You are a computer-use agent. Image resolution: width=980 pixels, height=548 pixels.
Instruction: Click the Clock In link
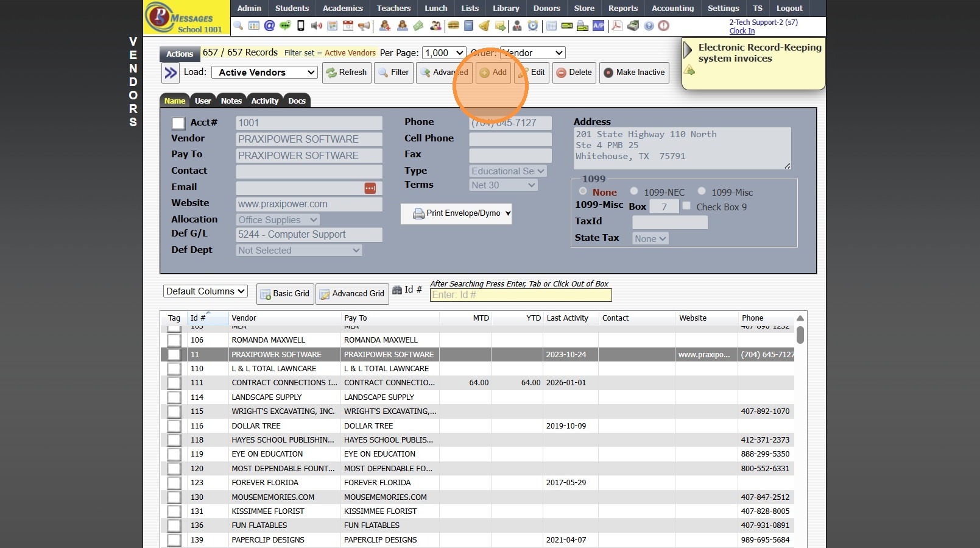[742, 31]
